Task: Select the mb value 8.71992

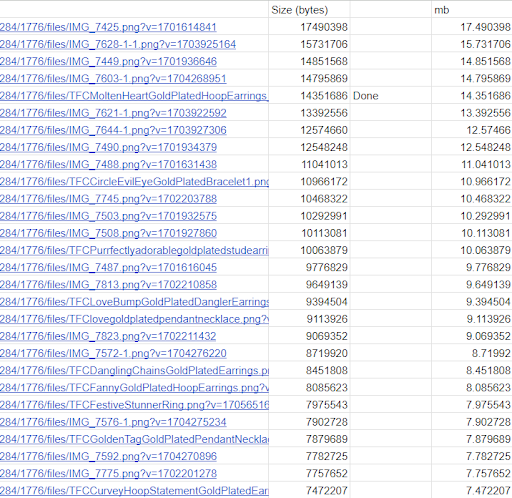Action: [472, 353]
